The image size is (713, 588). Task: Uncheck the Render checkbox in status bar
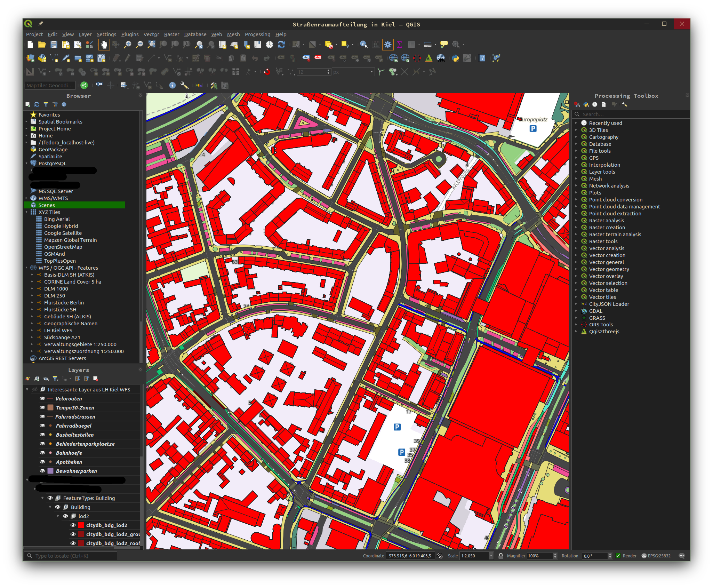coord(619,556)
